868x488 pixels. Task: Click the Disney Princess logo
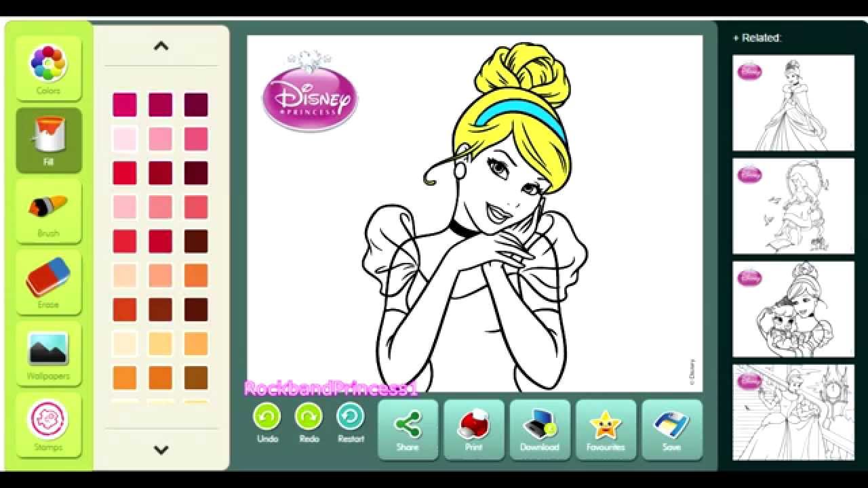[x=310, y=92]
